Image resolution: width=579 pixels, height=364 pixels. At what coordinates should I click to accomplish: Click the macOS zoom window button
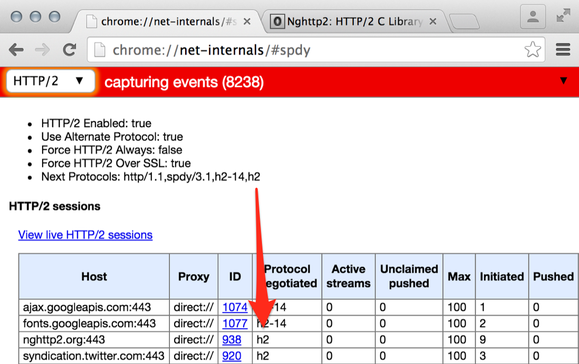(x=55, y=17)
